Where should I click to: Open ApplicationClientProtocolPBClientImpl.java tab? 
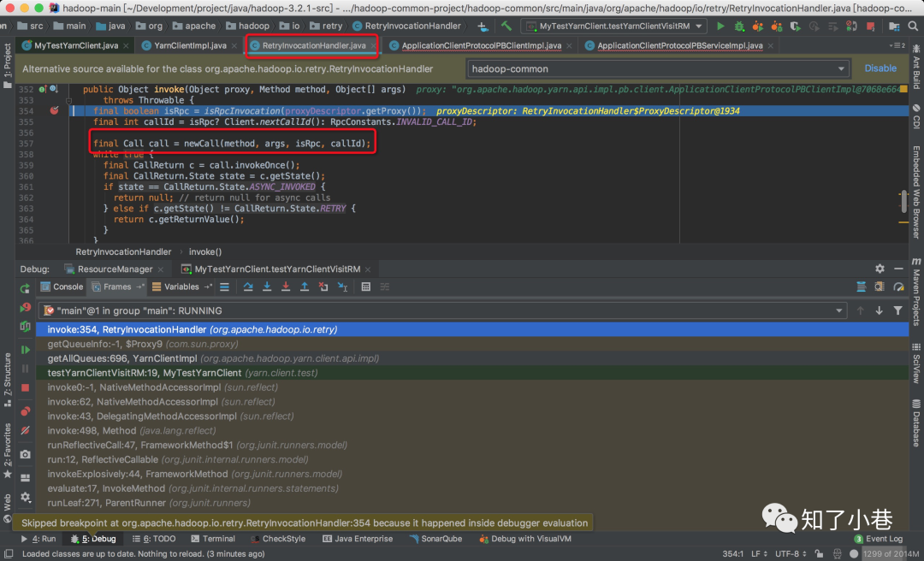[x=482, y=45]
